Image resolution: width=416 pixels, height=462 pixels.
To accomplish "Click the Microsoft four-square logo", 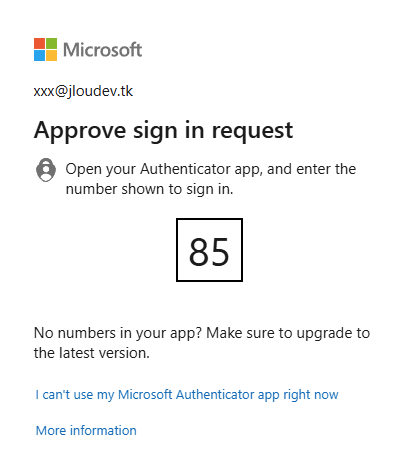I will point(45,49).
